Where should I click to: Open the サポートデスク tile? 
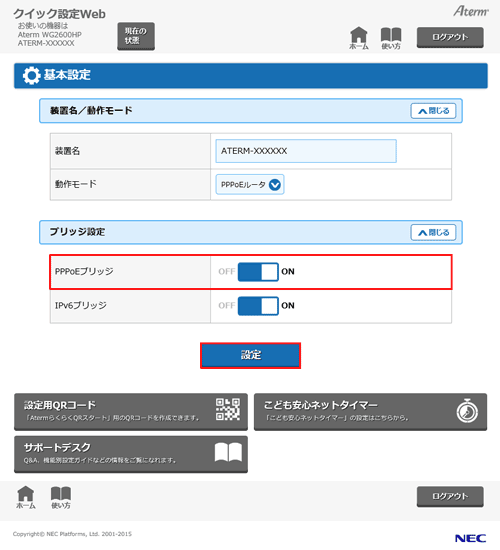[x=131, y=454]
